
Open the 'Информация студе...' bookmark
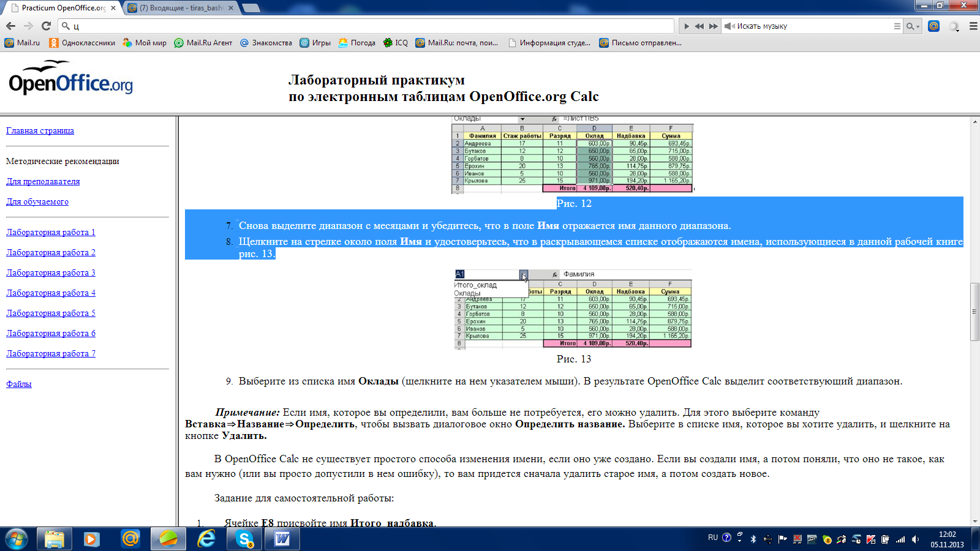pos(549,43)
